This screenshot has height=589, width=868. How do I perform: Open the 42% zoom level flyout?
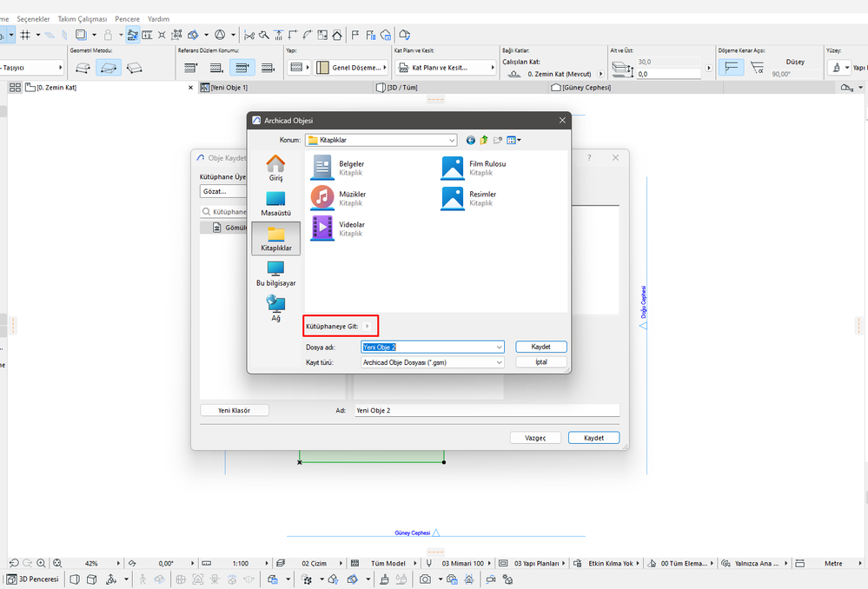click(118, 563)
